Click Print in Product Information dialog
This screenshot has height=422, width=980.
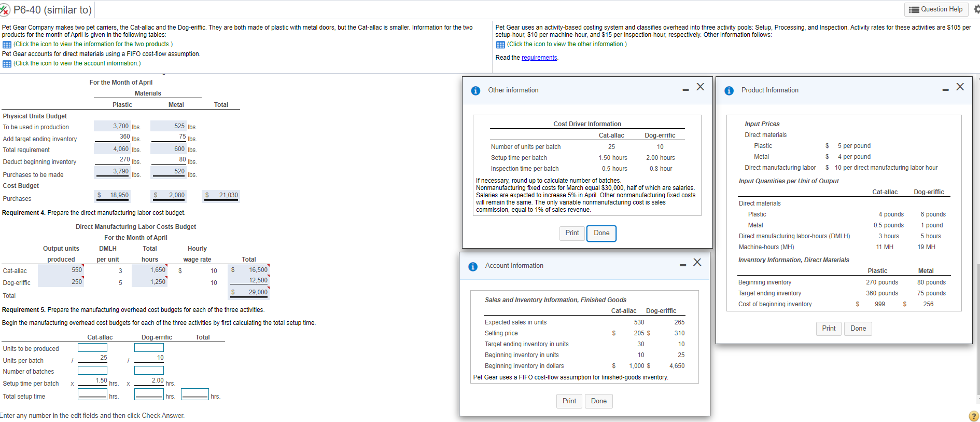coord(829,329)
